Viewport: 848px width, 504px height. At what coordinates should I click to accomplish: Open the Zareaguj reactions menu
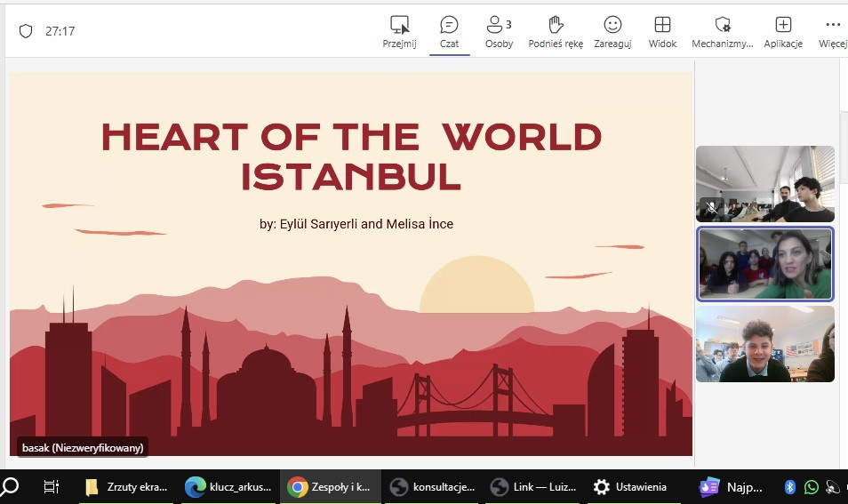pos(612,25)
